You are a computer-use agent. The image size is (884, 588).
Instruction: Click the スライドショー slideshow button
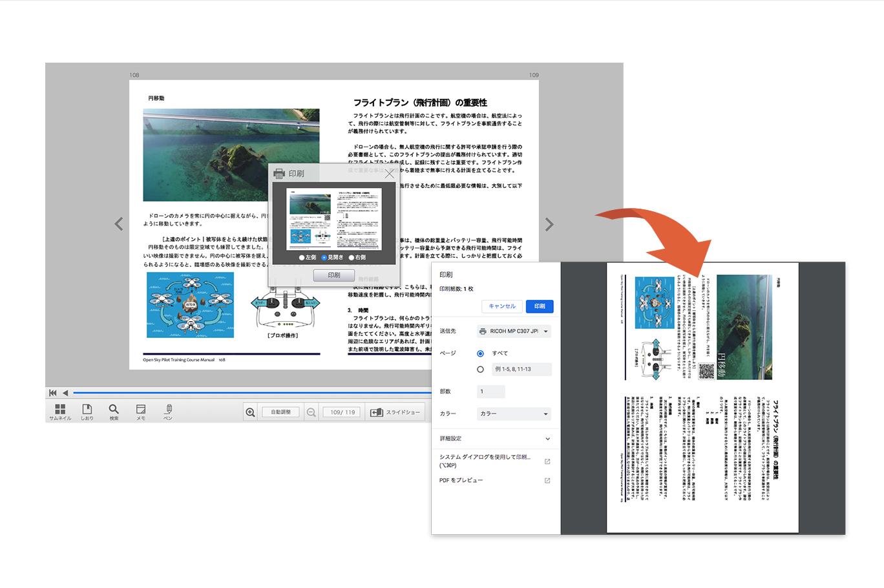click(395, 412)
